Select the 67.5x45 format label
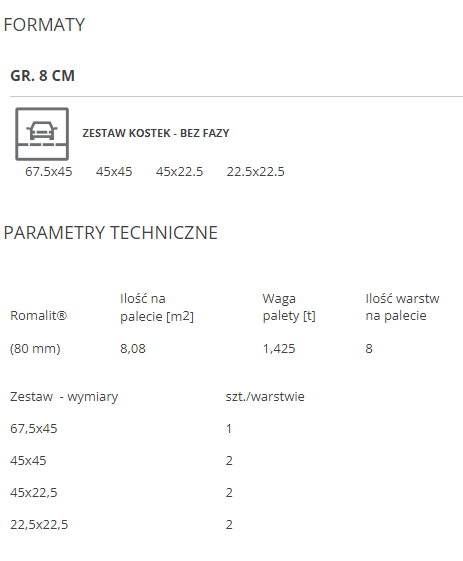Image resolution: width=463 pixels, height=561 pixels. coord(48,172)
